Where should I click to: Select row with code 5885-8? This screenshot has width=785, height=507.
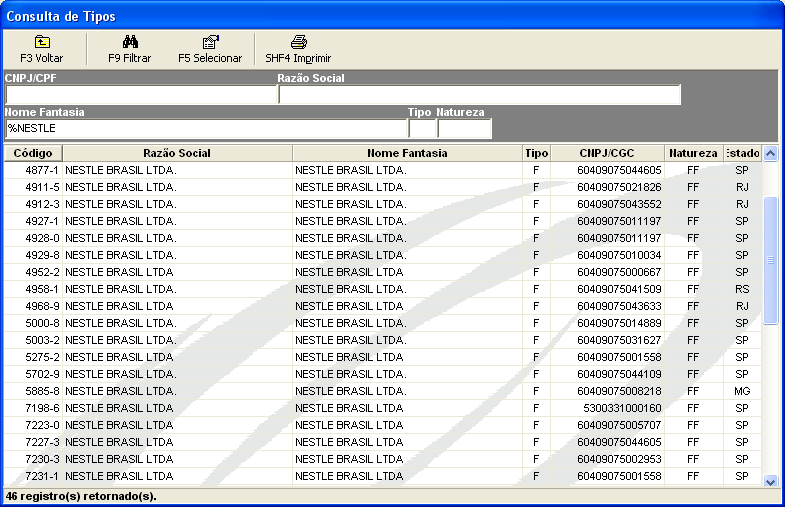pos(382,391)
